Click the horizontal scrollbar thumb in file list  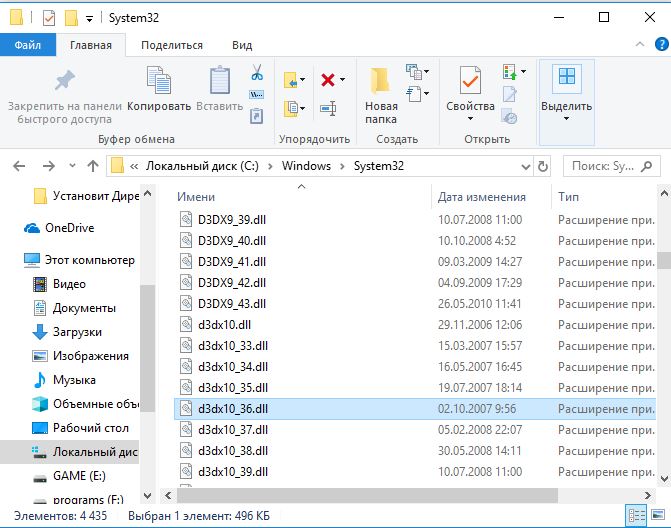367,495
